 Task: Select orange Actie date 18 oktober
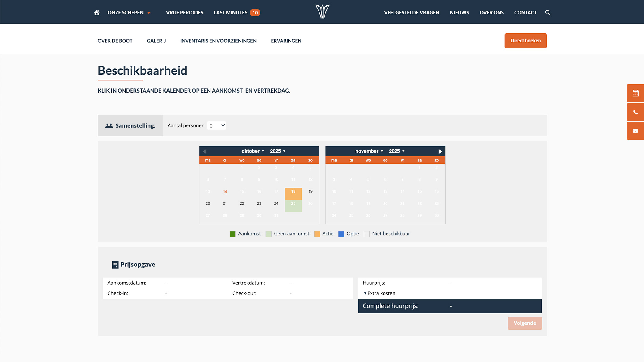pos(293,193)
